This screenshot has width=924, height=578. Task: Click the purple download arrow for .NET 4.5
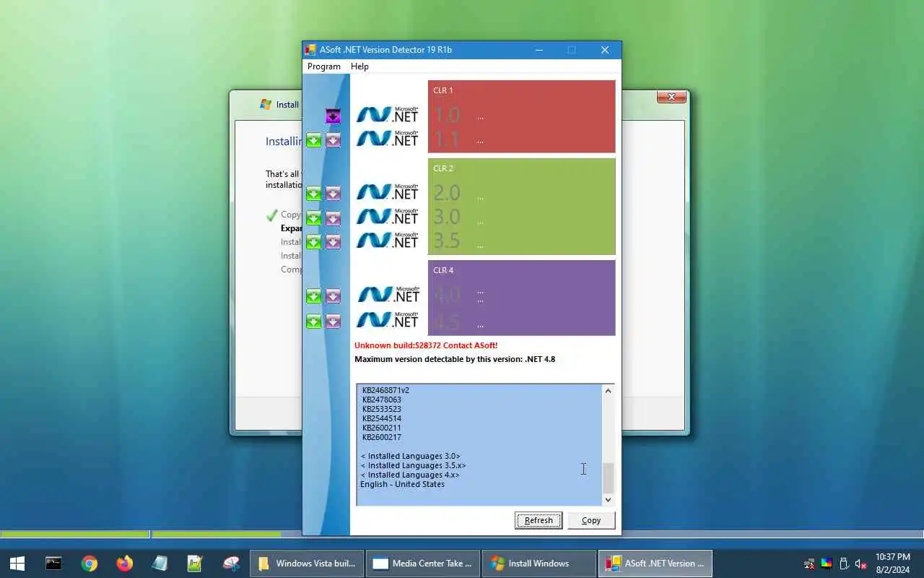click(333, 322)
